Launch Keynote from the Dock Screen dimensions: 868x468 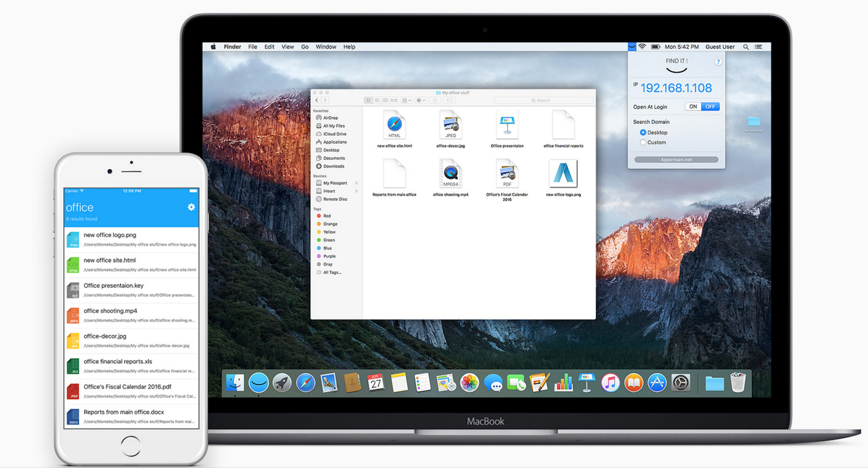[587, 383]
